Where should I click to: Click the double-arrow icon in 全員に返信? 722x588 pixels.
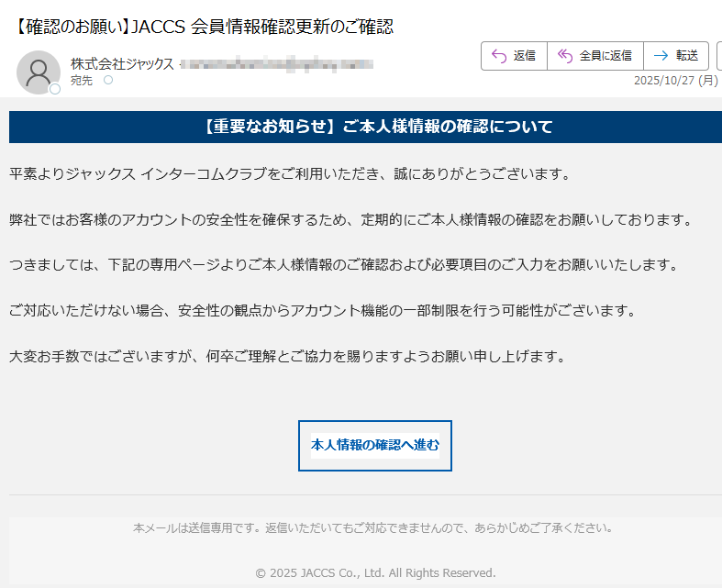coord(565,56)
